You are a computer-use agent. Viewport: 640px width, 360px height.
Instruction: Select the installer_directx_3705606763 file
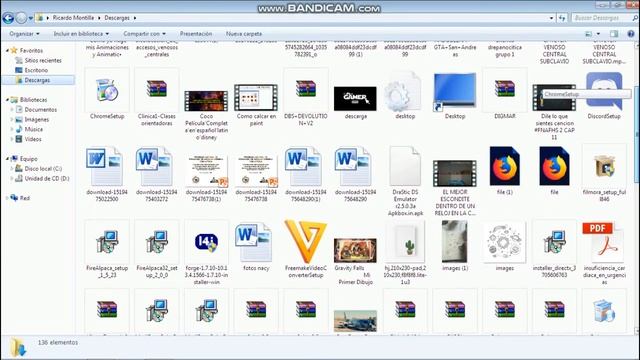pyautogui.click(x=554, y=242)
